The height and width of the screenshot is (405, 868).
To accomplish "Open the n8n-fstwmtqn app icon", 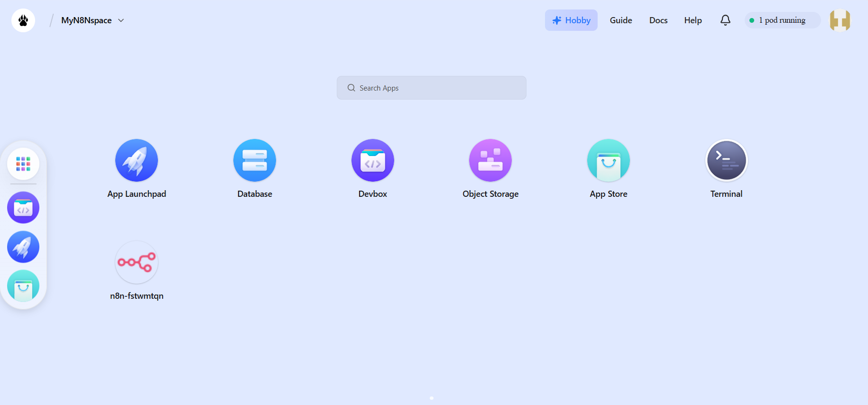I will [137, 262].
